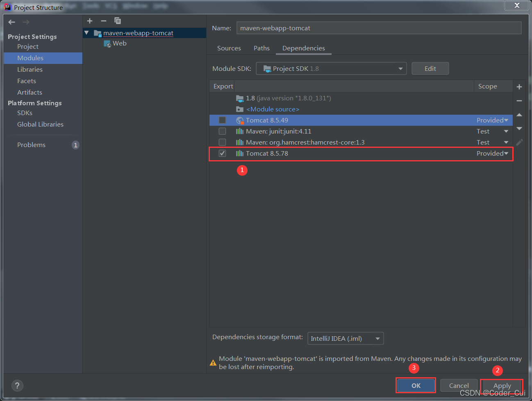The width and height of the screenshot is (532, 401).
Task: Open the Module SDK dropdown
Action: click(331, 68)
